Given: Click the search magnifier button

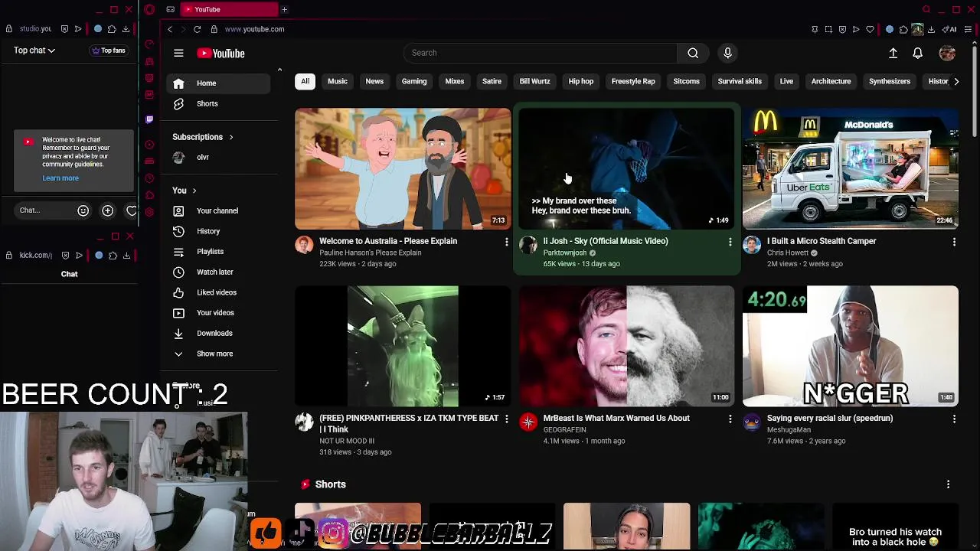Looking at the screenshot, I should click(x=693, y=53).
